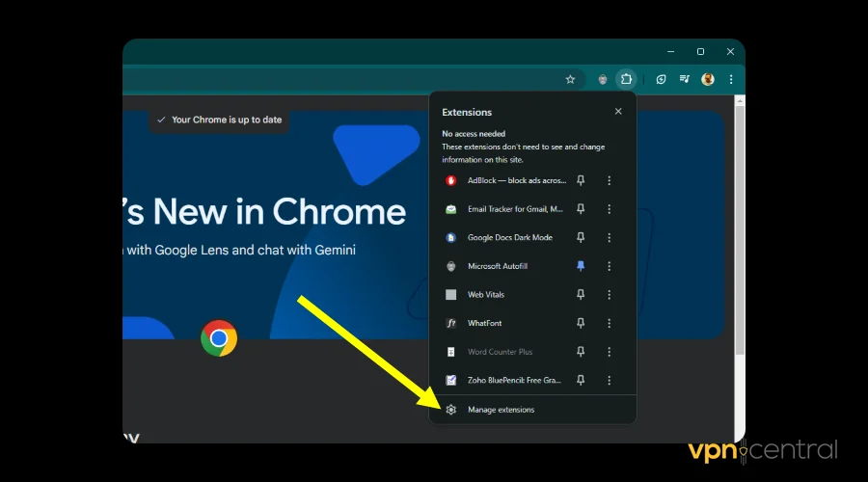This screenshot has height=482, width=868.
Task: Maximize the Chrome window
Action: pyautogui.click(x=700, y=51)
